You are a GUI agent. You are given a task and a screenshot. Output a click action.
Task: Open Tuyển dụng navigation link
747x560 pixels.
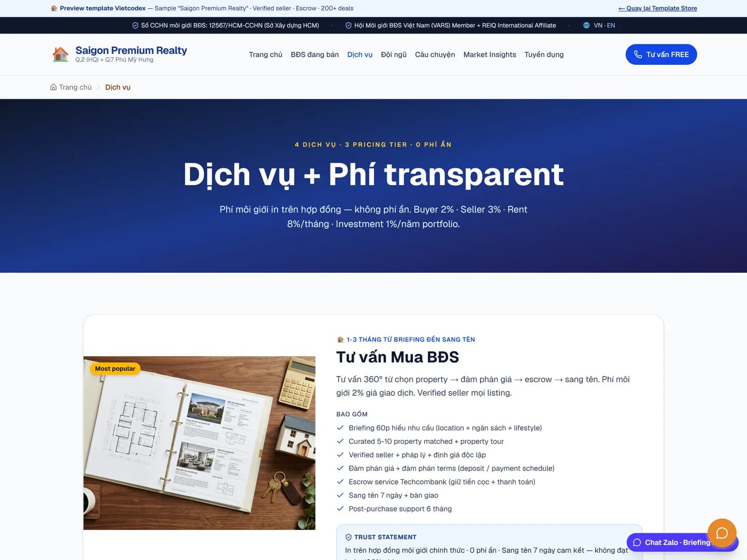(544, 54)
